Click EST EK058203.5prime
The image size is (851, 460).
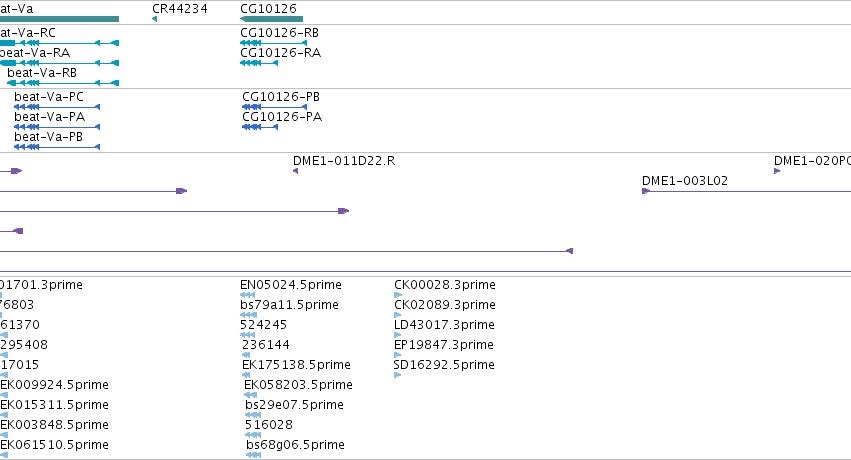[298, 385]
